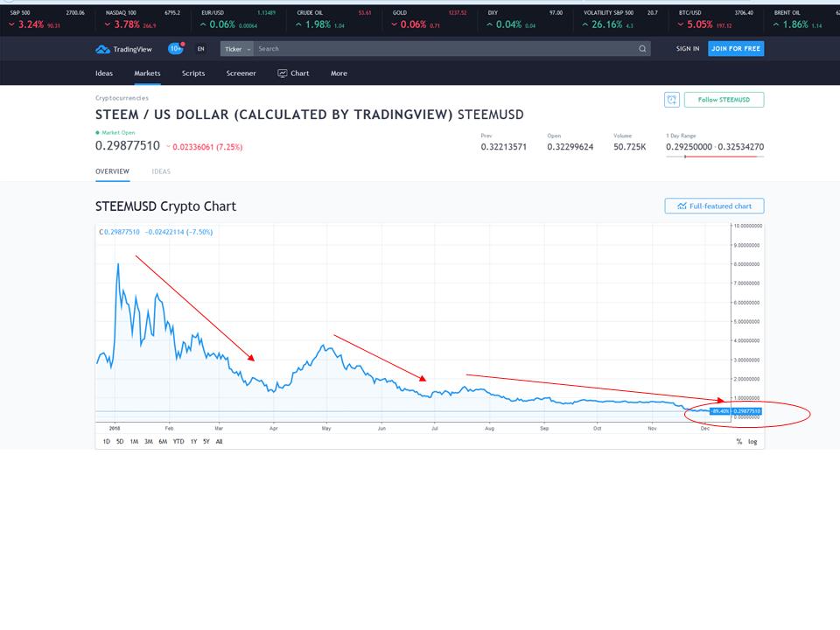This screenshot has height=630, width=840.
Task: Open the Ideas menu
Action: (x=104, y=73)
